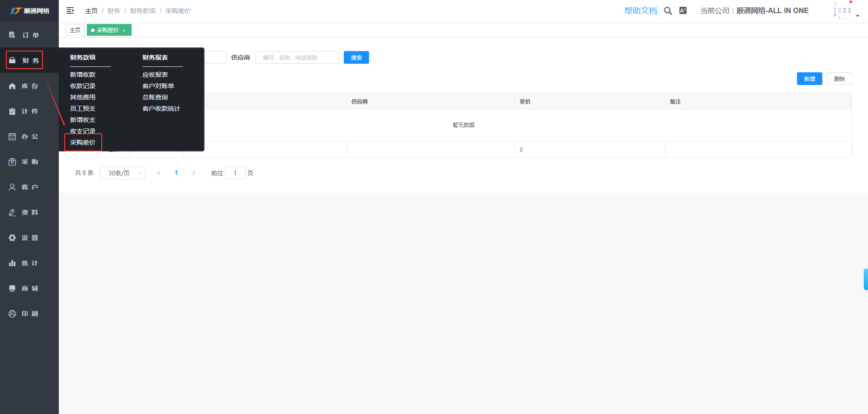Go to next page arrow
This screenshot has width=868, height=414.
pyautogui.click(x=194, y=173)
